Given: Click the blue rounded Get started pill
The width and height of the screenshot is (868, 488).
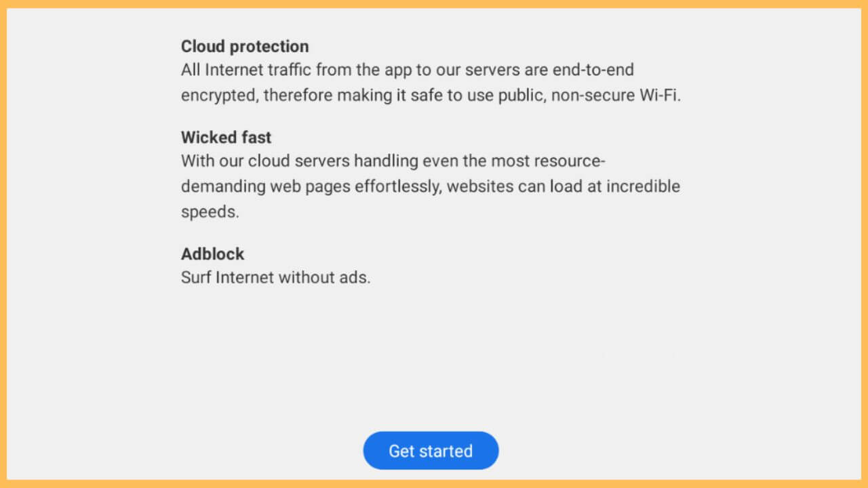Looking at the screenshot, I should (x=431, y=450).
